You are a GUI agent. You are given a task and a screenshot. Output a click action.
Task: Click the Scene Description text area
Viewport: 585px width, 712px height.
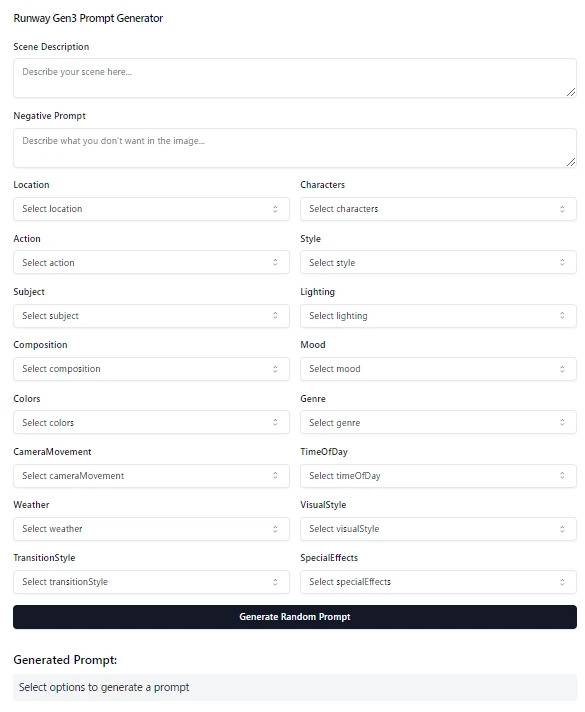click(295, 78)
